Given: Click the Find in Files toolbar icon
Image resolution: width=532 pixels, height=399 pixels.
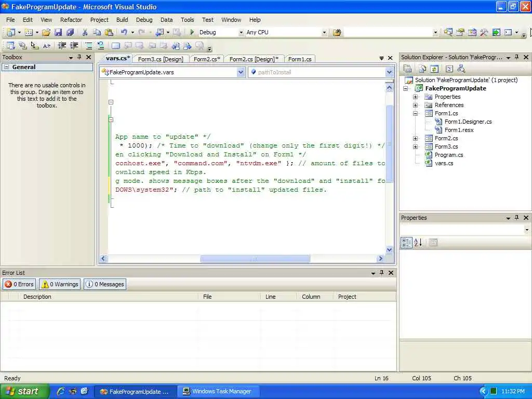Looking at the screenshot, I should pyautogui.click(x=337, y=33).
